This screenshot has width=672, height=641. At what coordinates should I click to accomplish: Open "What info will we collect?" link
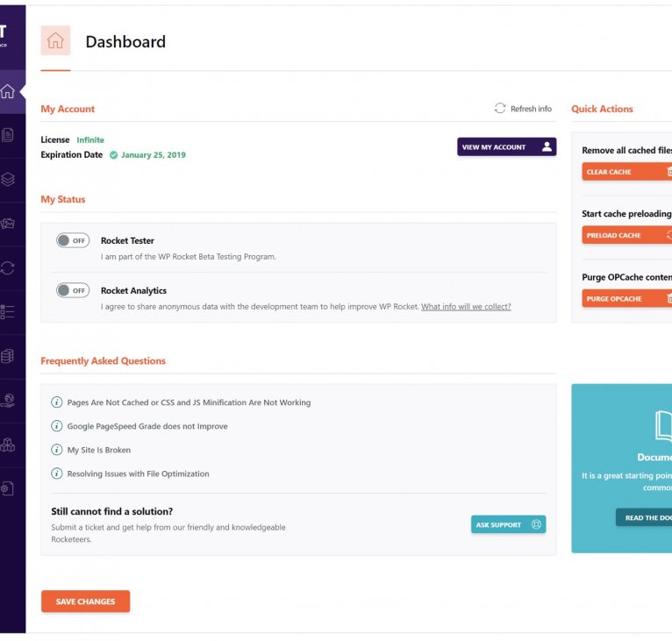click(x=466, y=307)
